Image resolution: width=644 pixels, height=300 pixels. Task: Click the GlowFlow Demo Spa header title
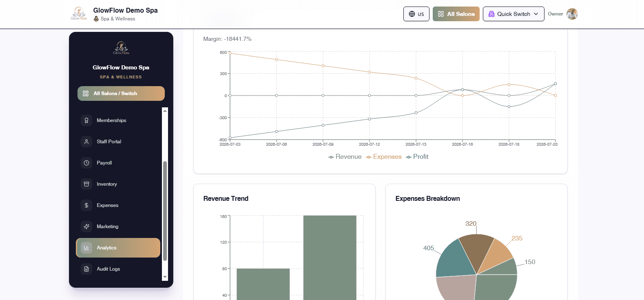[x=125, y=11]
